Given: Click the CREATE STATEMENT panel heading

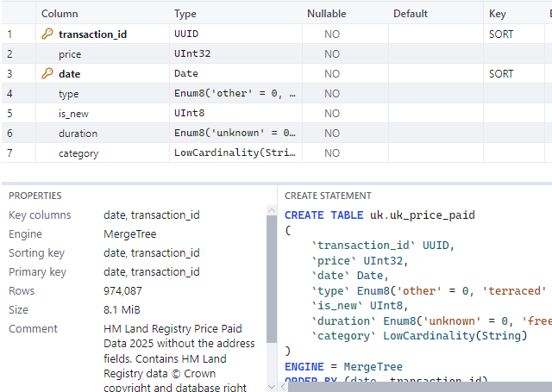Looking at the screenshot, I should coord(328,196).
